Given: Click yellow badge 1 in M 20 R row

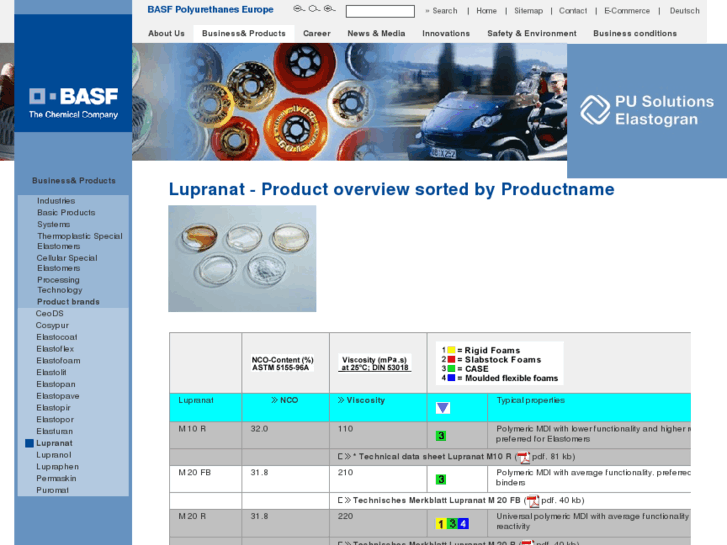Looking at the screenshot, I should tap(441, 524).
